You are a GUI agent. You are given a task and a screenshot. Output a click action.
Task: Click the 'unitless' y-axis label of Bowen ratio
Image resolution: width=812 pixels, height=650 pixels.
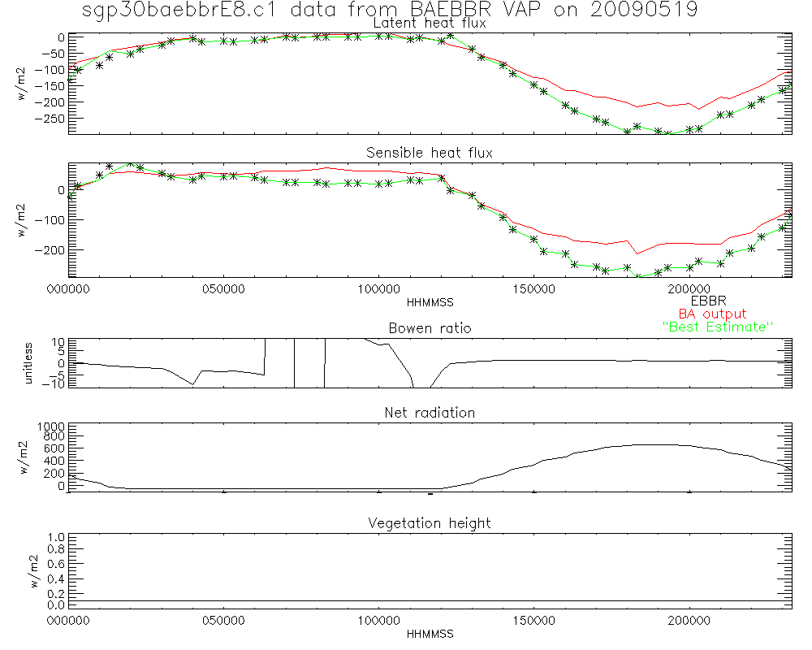[x=29, y=362]
